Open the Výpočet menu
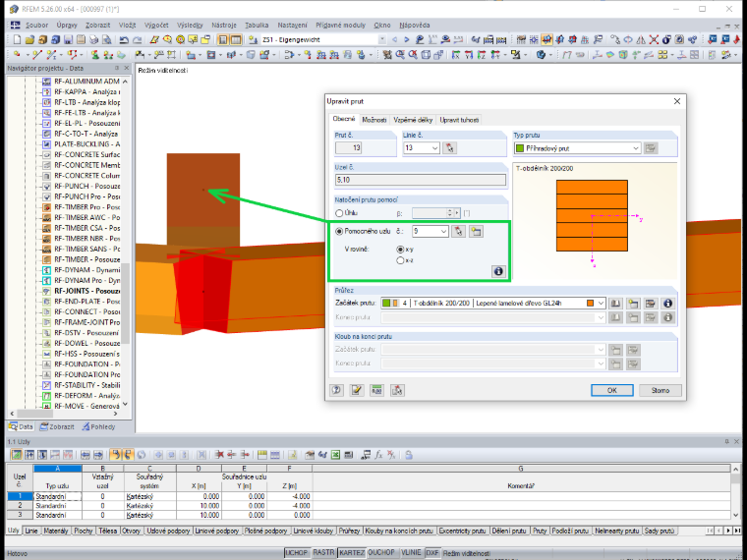Image resolution: width=747 pixels, height=560 pixels. 156,25
